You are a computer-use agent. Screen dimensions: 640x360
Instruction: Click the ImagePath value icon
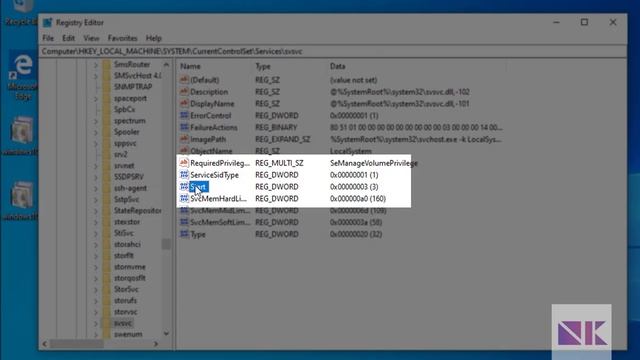pyautogui.click(x=184, y=139)
